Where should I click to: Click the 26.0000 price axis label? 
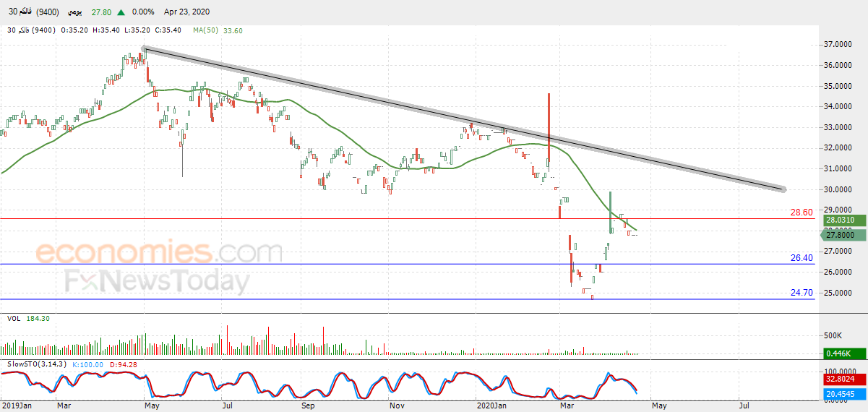tap(837, 272)
